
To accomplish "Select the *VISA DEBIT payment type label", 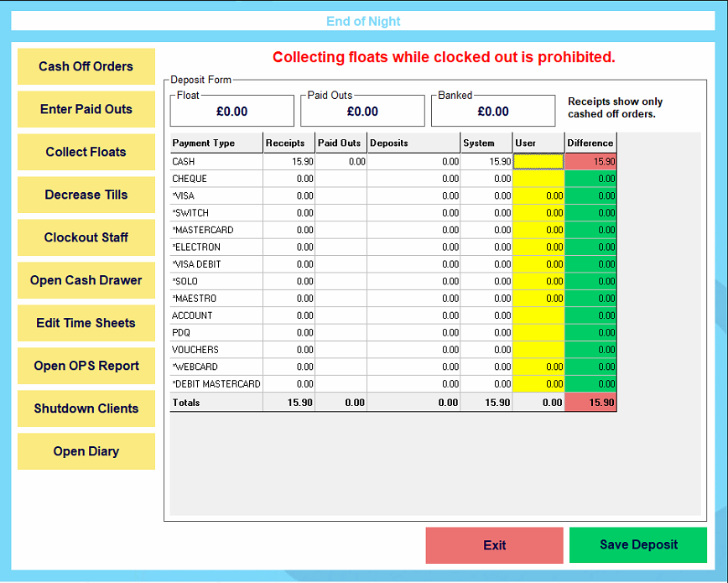I will [x=196, y=264].
